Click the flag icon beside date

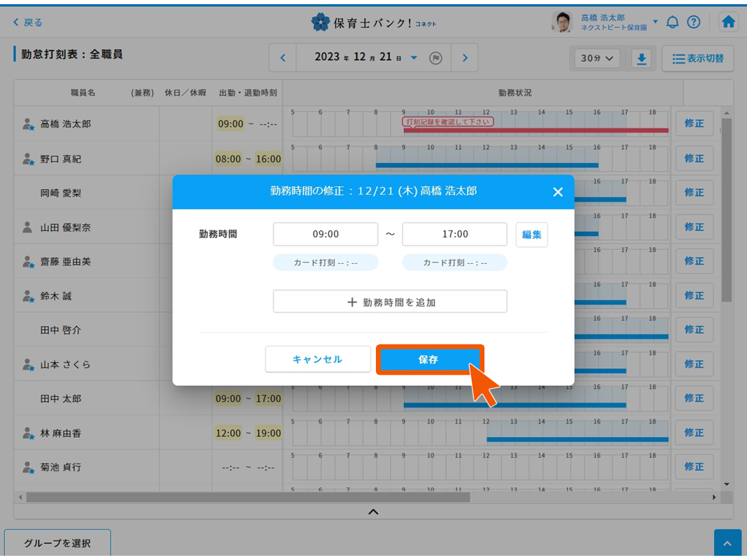tap(435, 58)
